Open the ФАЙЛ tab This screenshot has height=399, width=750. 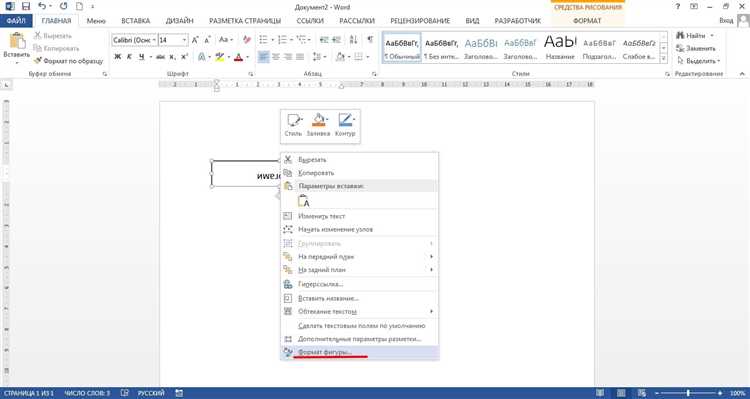click(x=16, y=21)
